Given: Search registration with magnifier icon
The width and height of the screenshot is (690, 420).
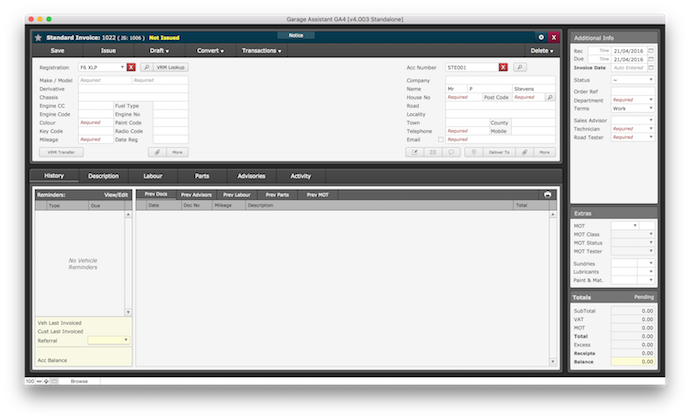Looking at the screenshot, I should tap(146, 67).
